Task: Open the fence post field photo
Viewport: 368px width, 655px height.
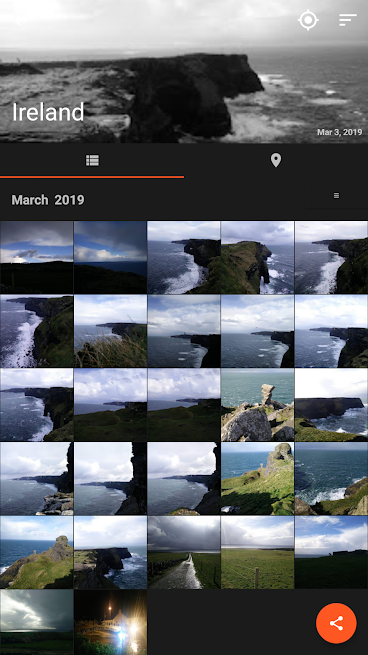Action: click(x=257, y=552)
